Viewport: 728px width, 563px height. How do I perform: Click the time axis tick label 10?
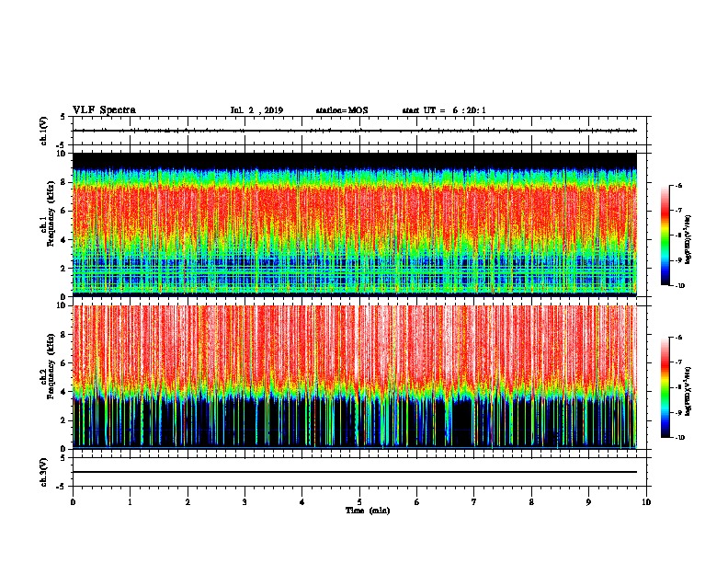pos(646,502)
